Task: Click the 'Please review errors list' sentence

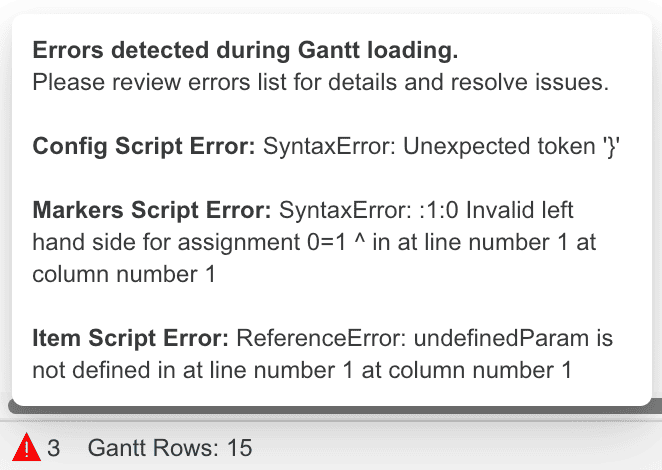Action: point(321,82)
